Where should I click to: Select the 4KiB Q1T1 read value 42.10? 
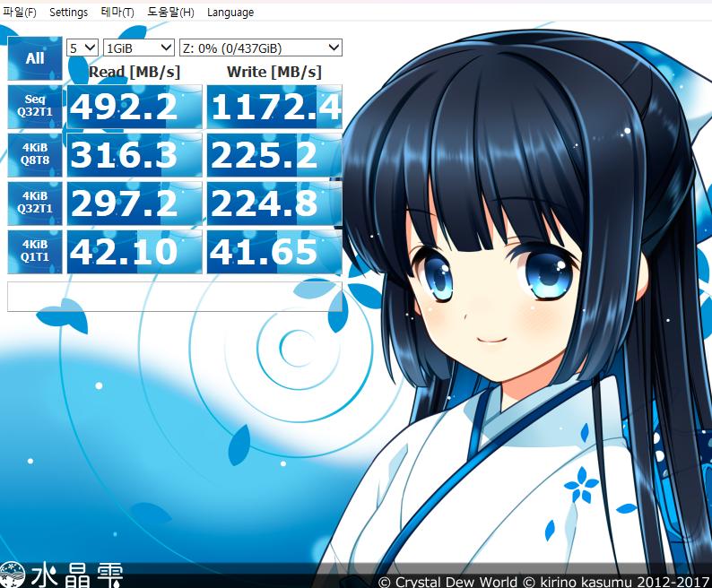pyautogui.click(x=135, y=252)
